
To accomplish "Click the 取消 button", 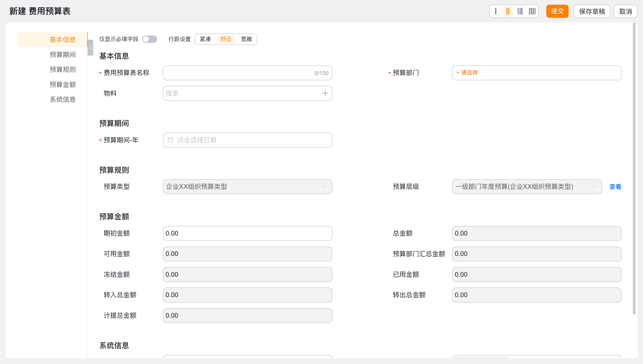I will click(x=626, y=11).
